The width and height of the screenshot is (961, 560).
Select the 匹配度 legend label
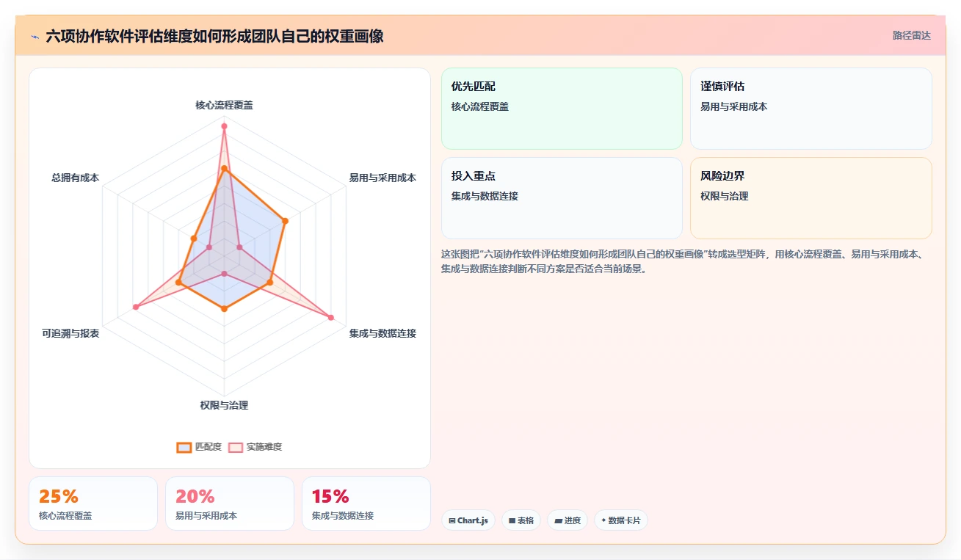(208, 447)
